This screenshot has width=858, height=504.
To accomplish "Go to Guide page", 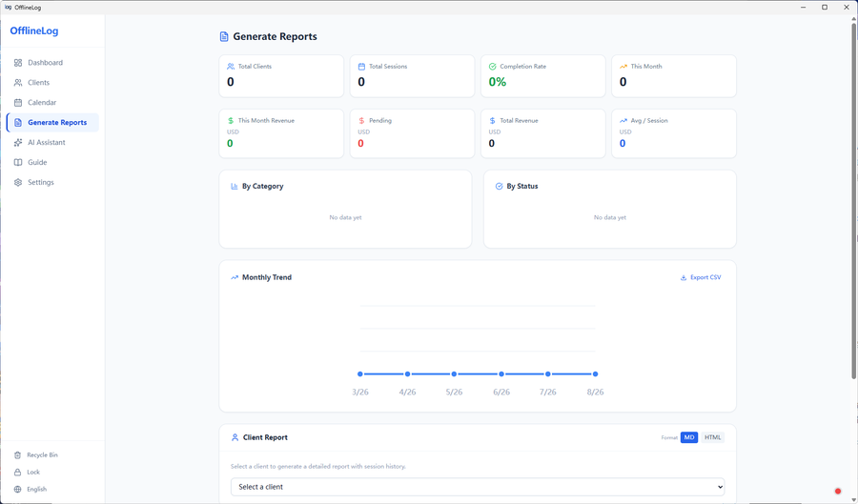I will pyautogui.click(x=37, y=162).
